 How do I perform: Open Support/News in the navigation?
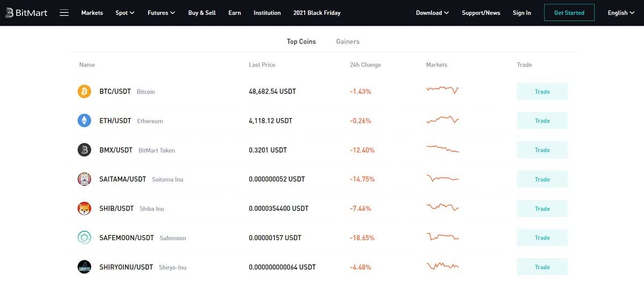tap(481, 13)
